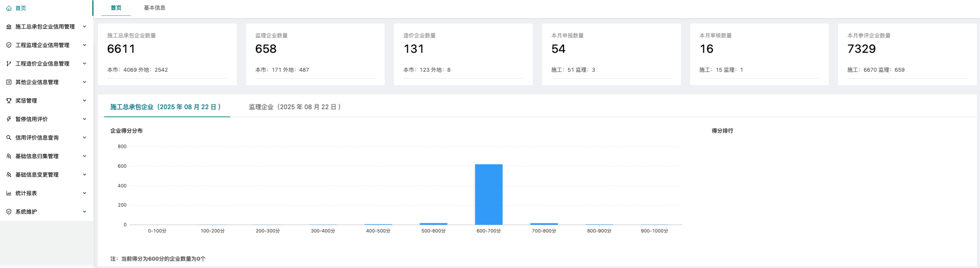Click the branch icon for 工程造价企业信息管理
Viewport: 980px width, 268px height.
point(9,64)
